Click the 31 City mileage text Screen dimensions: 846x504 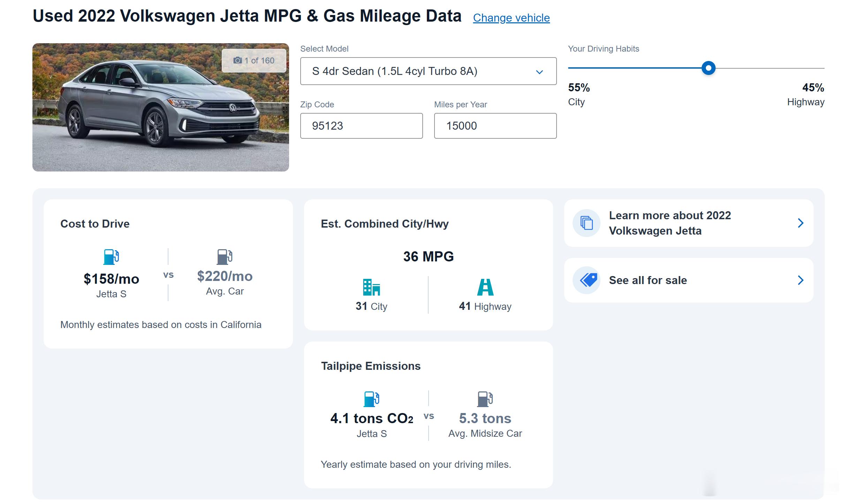coord(371,306)
